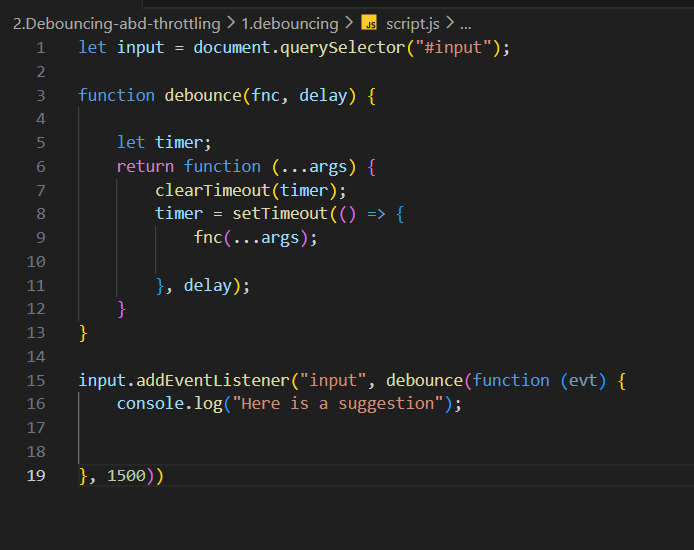Click '...args' parameter on line 6
Image resolution: width=694 pixels, height=550 pixels.
click(x=314, y=166)
